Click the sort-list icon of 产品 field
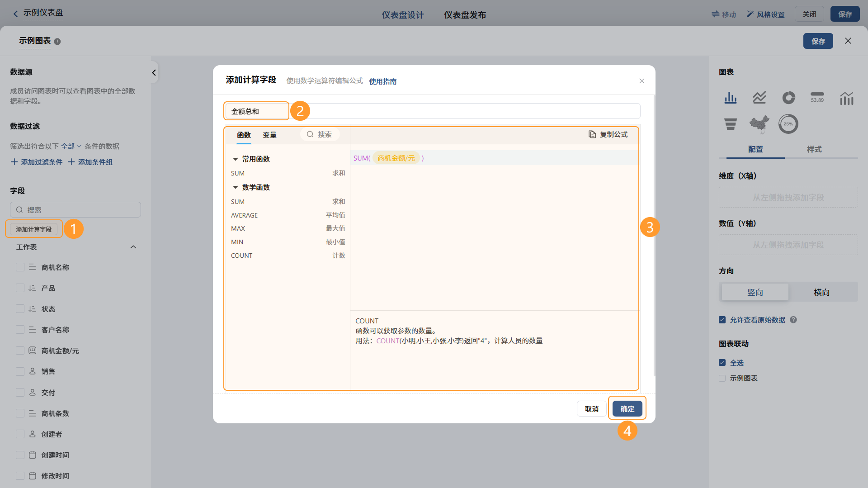The height and width of the screenshot is (488, 868). coord(33,288)
